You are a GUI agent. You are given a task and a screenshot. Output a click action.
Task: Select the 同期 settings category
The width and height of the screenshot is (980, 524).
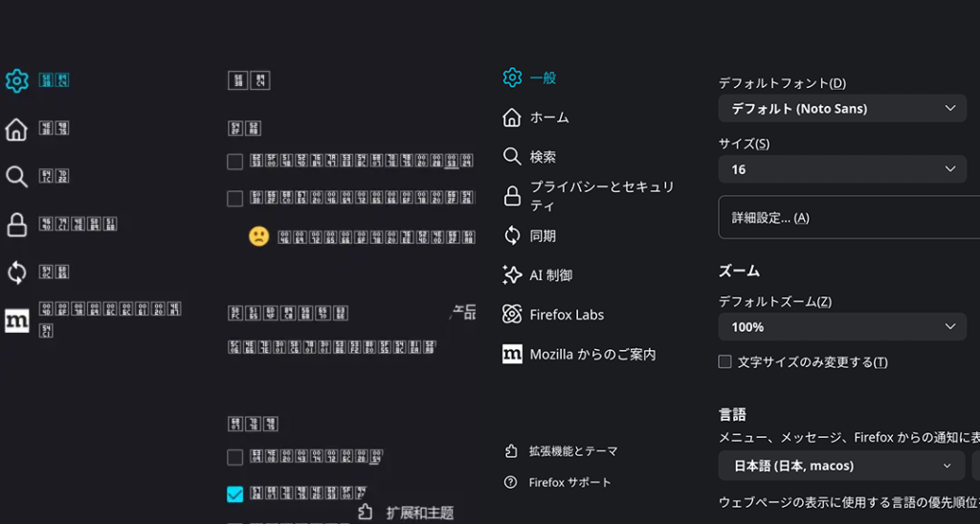(543, 236)
